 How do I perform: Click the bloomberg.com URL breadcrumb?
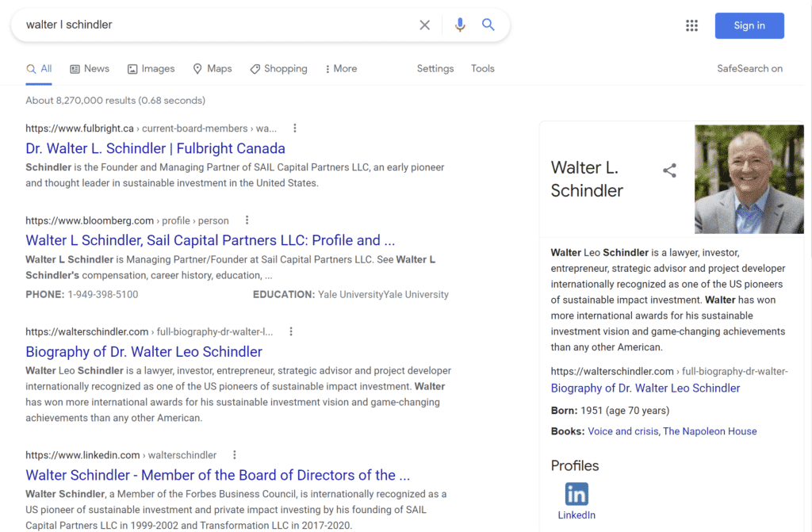127,220
